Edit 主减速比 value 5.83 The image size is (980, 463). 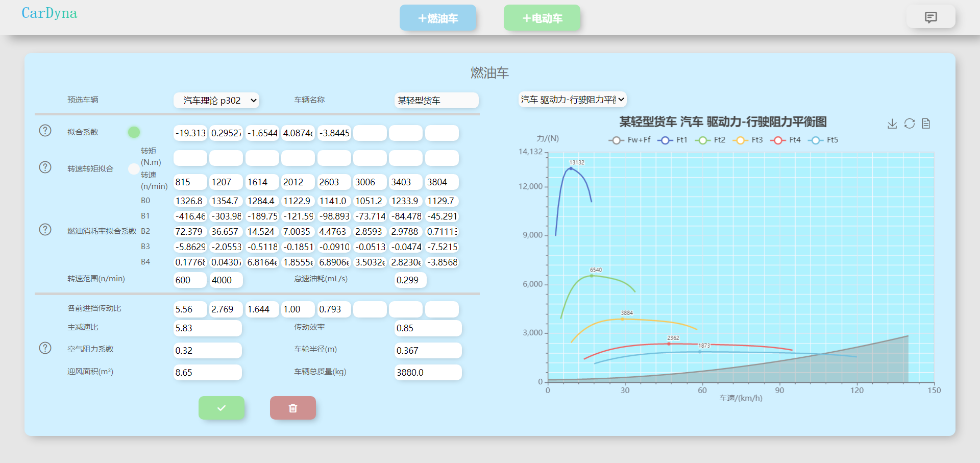pos(208,328)
